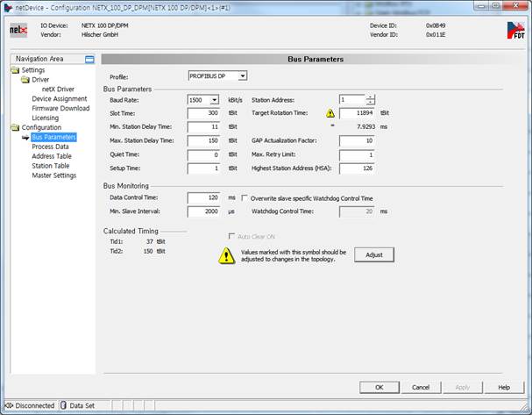Click the Help button
Image resolution: width=532 pixels, height=415 pixels.
504,388
